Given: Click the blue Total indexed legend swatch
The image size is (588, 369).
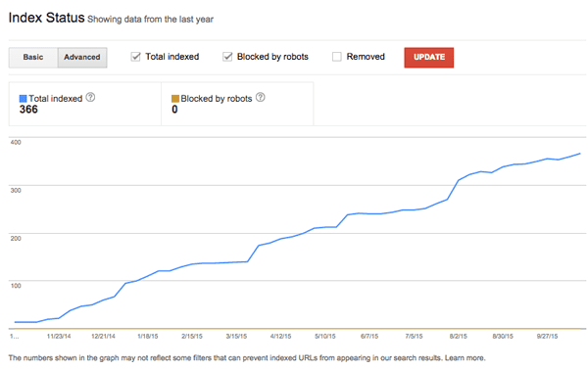Looking at the screenshot, I should (x=23, y=99).
